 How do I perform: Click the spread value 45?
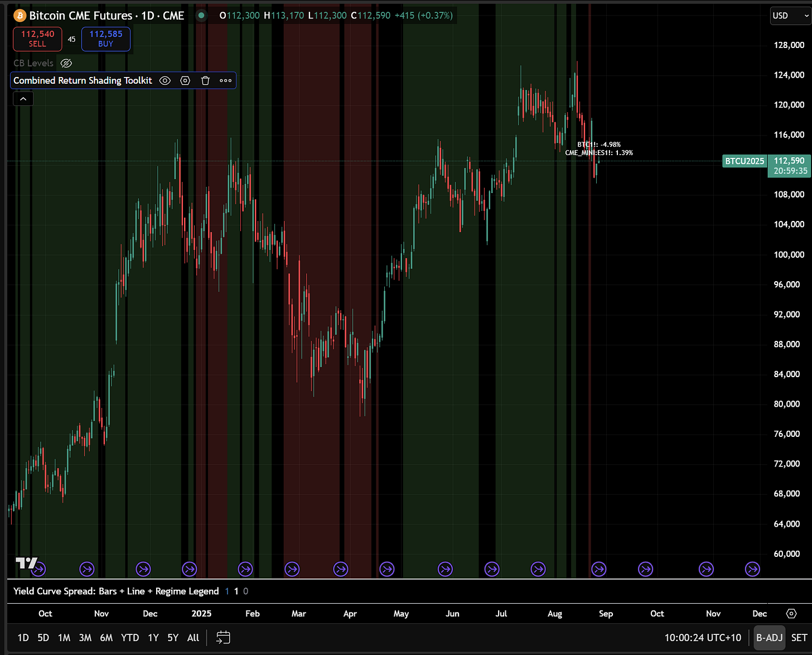[x=71, y=39]
